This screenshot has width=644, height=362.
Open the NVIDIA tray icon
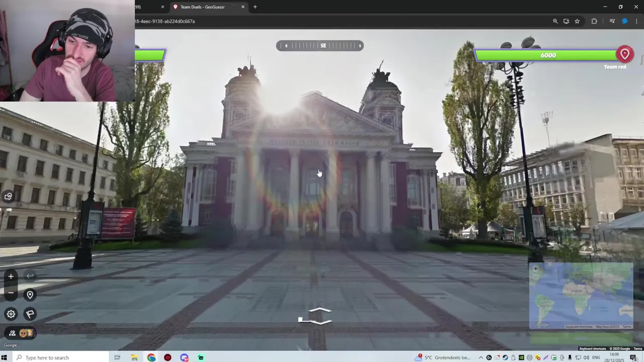point(521,357)
